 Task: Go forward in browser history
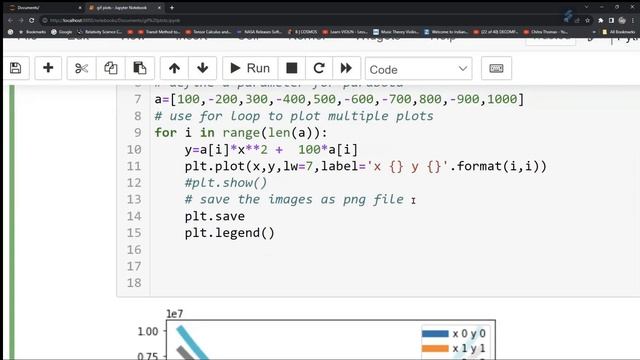pos(21,20)
